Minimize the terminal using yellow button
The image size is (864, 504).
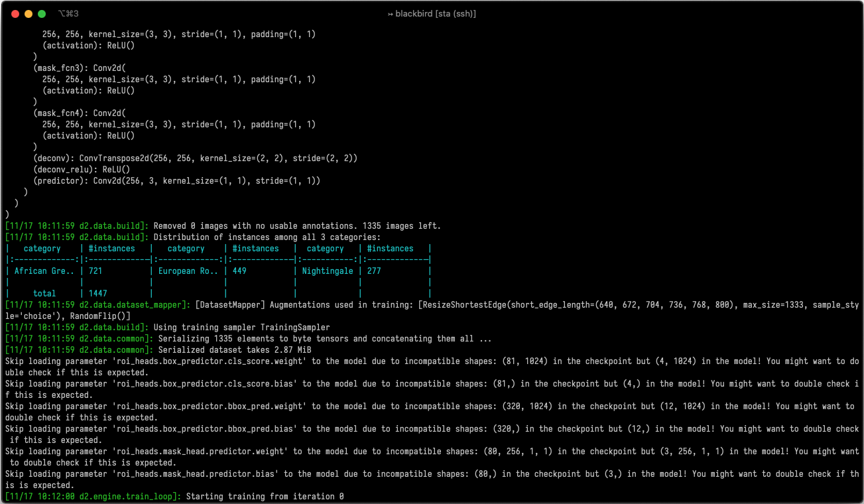(x=29, y=14)
